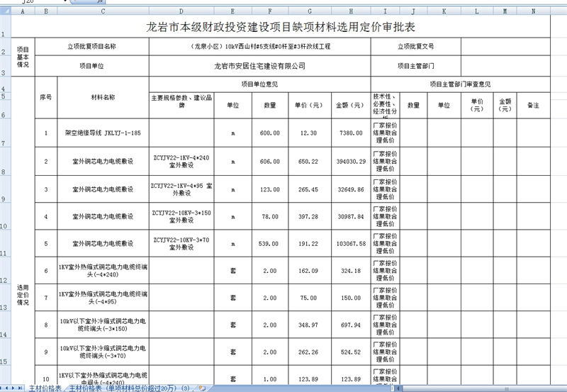This screenshot has width=567, height=392.
Task: Switch to the 主材价格表 sheet tab
Action: 45,388
